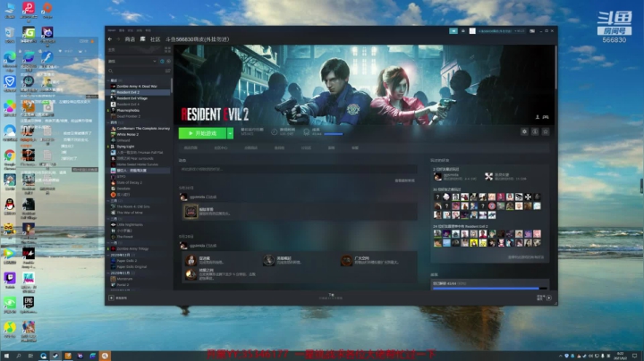
Task: Add game to favorites star icon
Action: [x=546, y=131]
